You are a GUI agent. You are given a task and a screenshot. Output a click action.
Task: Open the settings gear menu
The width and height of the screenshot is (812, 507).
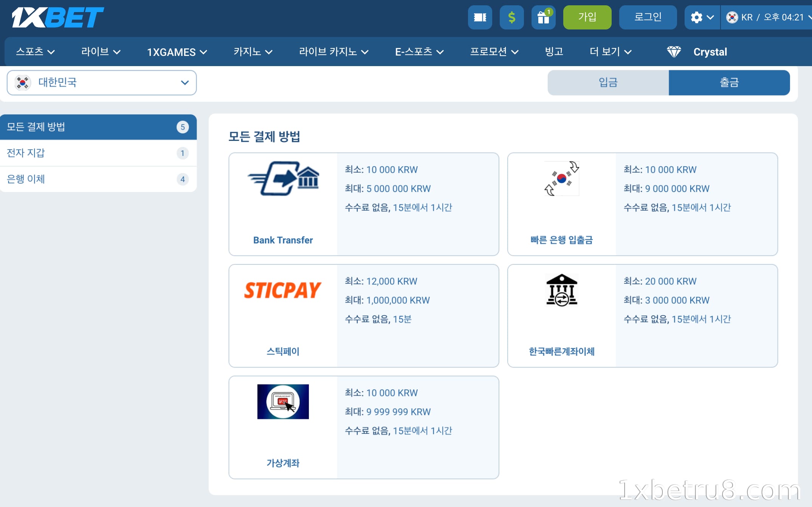(702, 17)
